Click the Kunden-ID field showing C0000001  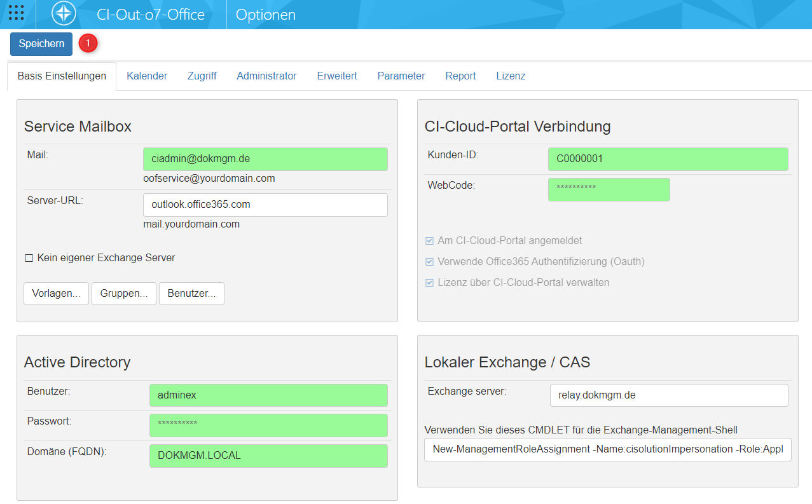pos(668,159)
